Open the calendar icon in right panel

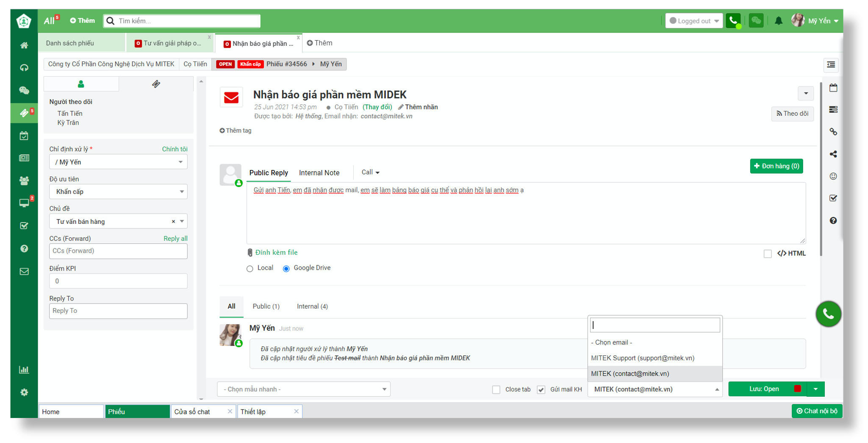(x=833, y=88)
